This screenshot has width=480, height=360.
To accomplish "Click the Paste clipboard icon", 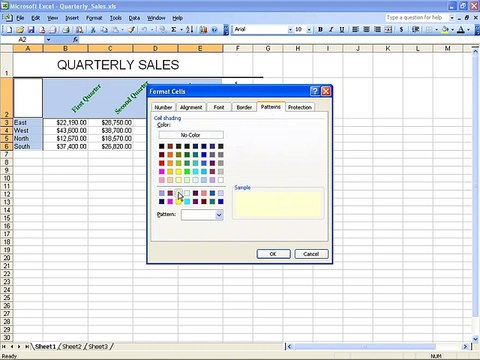I will pyautogui.click(x=115, y=30).
